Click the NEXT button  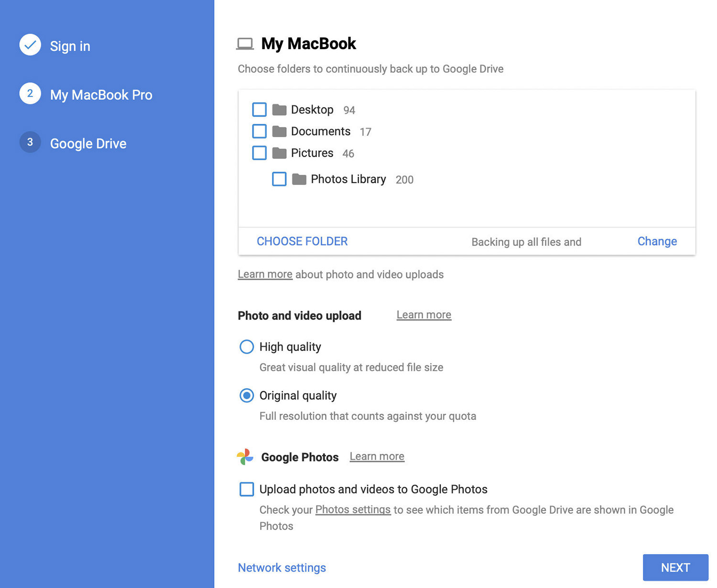point(675,567)
